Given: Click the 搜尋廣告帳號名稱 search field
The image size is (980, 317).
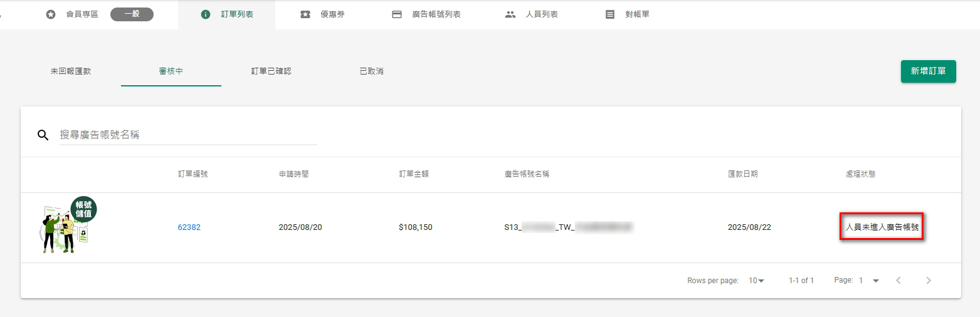Looking at the screenshot, I should point(188,135).
